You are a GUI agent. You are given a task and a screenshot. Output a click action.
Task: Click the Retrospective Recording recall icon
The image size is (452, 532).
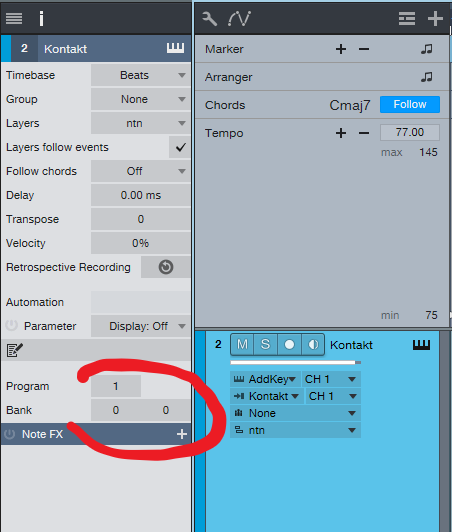[166, 267]
